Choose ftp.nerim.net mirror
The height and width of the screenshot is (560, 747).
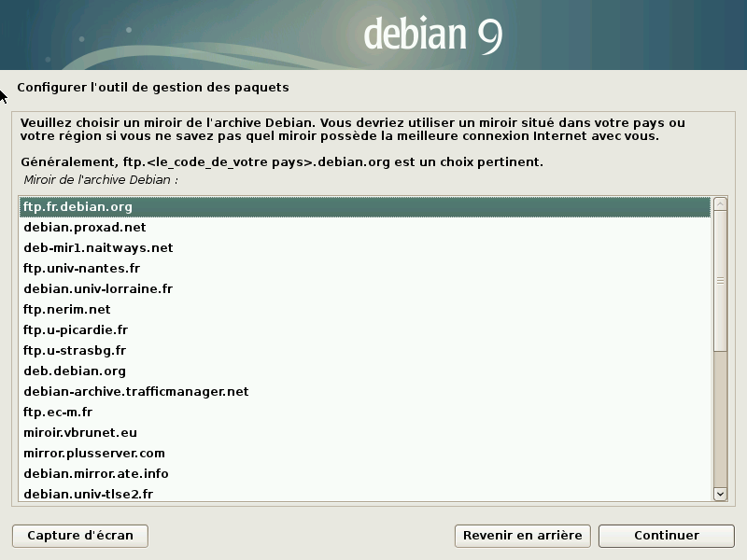pyautogui.click(x=67, y=310)
